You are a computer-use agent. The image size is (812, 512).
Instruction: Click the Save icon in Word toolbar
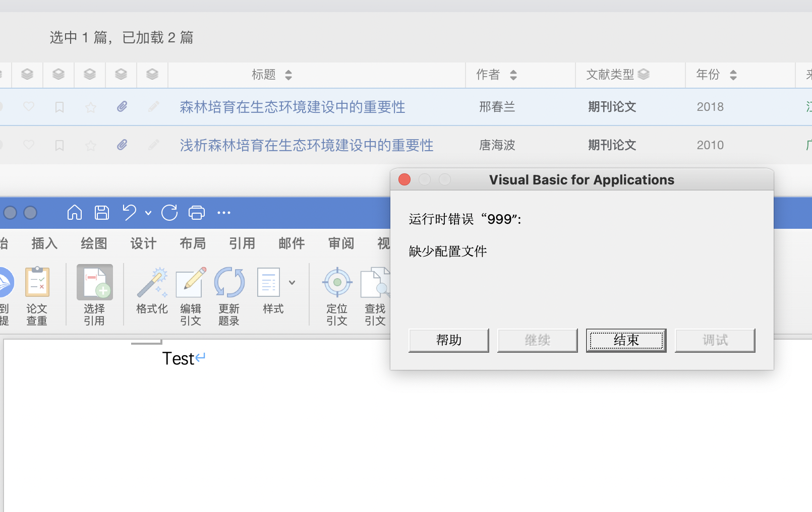coord(102,213)
